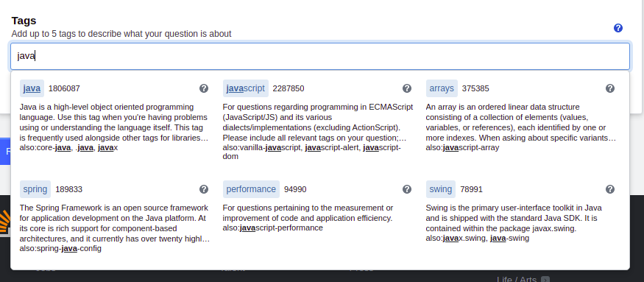The width and height of the screenshot is (644, 282).
Task: Click help icon for javascript tag
Action: coord(406,88)
